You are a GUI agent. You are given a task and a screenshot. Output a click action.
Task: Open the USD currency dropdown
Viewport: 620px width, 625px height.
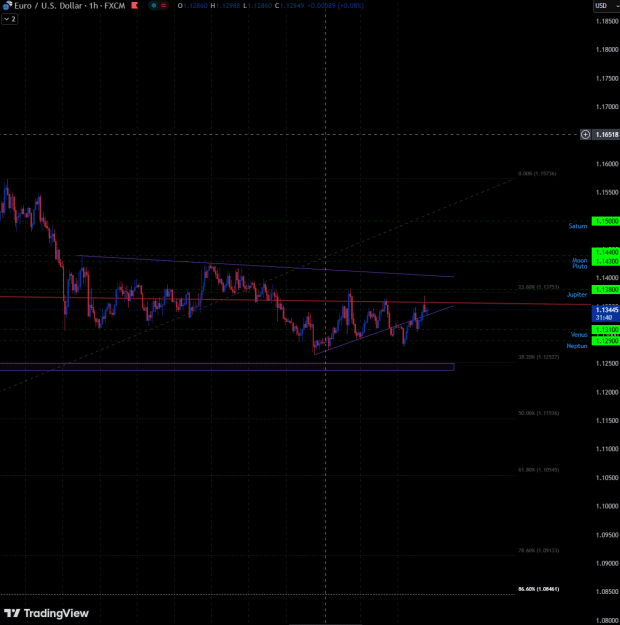[x=606, y=6]
